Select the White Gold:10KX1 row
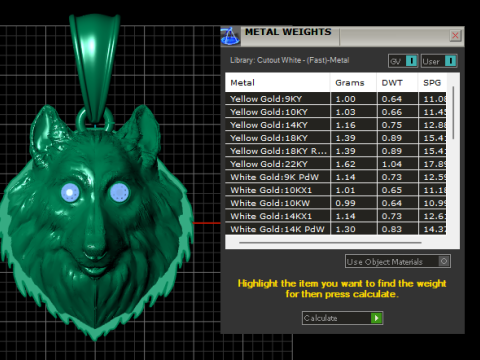 (x=336, y=190)
